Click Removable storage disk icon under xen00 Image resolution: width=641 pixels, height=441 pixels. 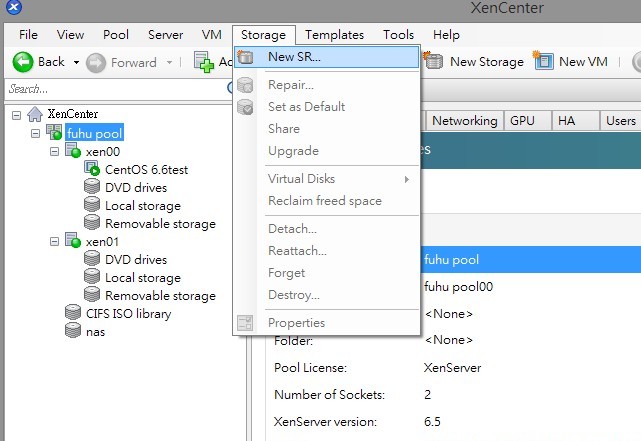(x=92, y=223)
